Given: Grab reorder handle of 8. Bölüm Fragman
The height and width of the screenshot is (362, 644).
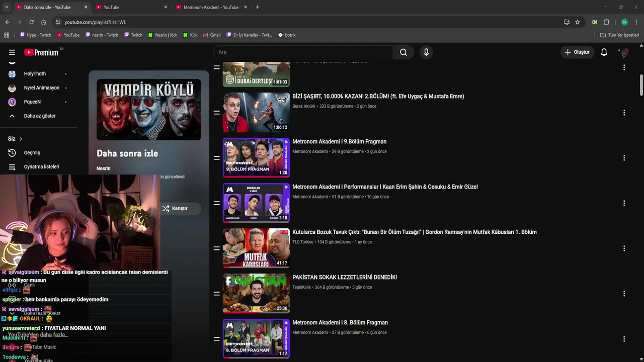Looking at the screenshot, I should [216, 339].
